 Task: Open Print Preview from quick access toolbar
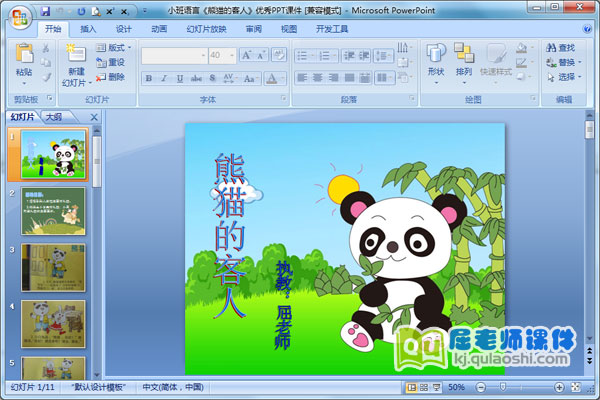pyautogui.click(x=95, y=11)
